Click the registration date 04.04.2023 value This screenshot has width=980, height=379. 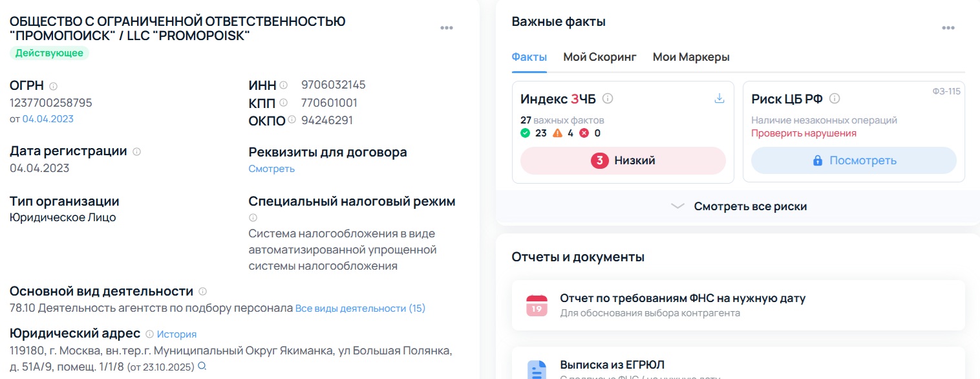tap(39, 168)
